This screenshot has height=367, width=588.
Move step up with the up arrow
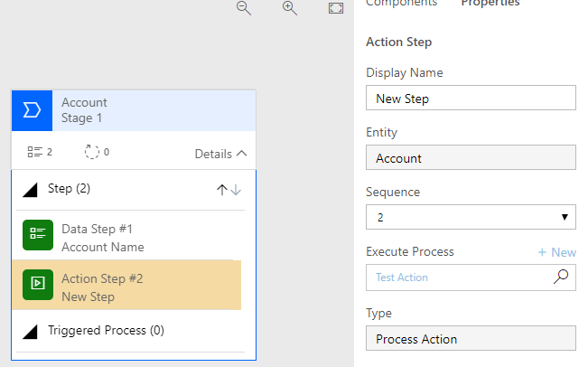[221, 189]
